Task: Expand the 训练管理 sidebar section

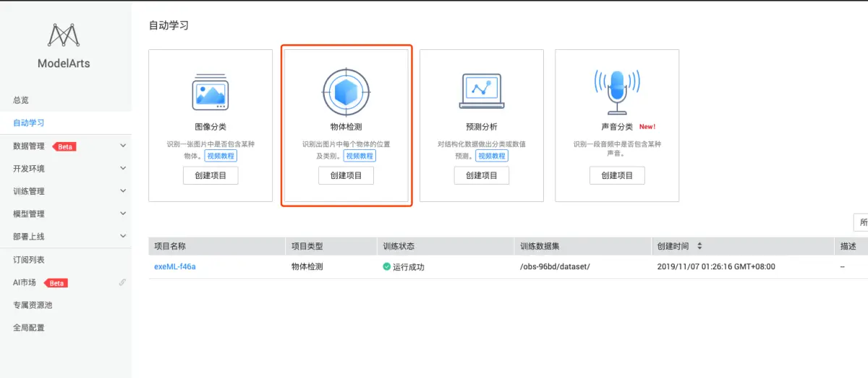Action: click(122, 191)
